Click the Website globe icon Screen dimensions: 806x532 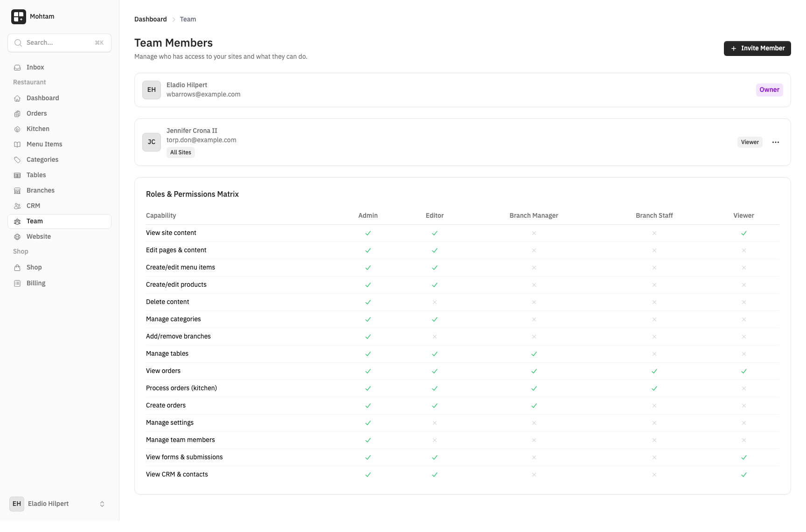click(x=17, y=237)
